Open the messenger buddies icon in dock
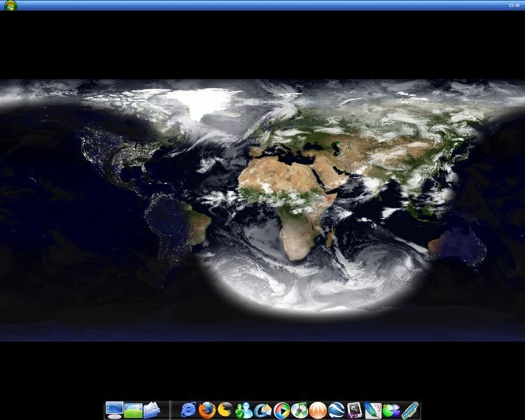 pos(244,410)
